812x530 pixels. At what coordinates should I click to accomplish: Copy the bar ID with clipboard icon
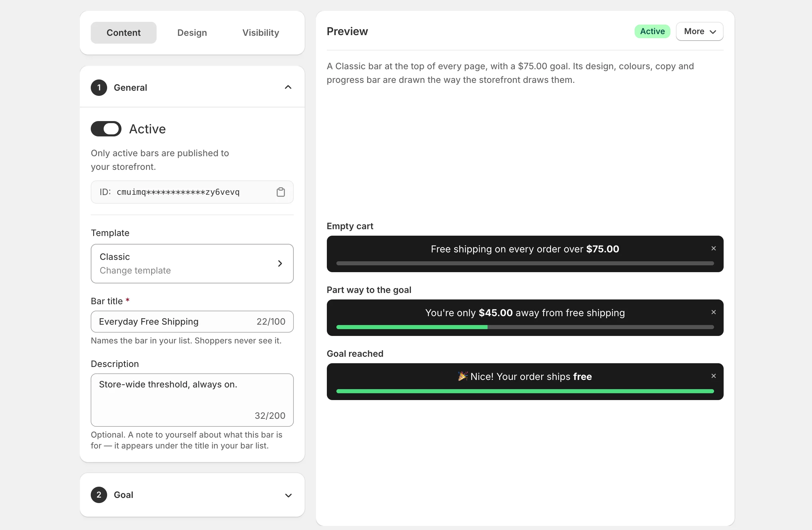click(280, 192)
